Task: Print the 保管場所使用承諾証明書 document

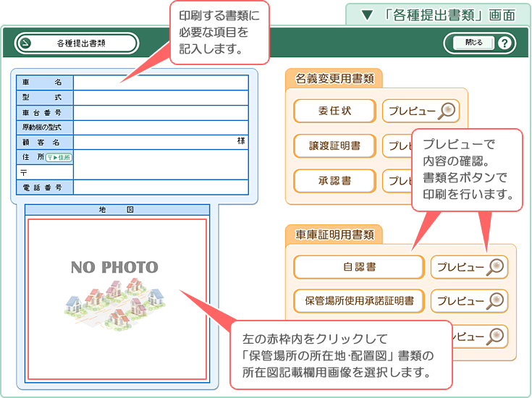Action: pyautogui.click(x=359, y=301)
